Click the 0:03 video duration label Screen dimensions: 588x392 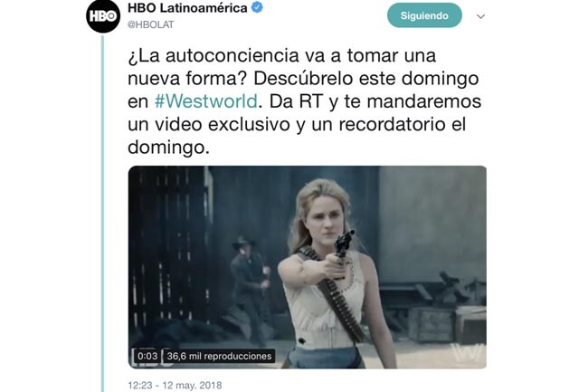click(x=147, y=356)
